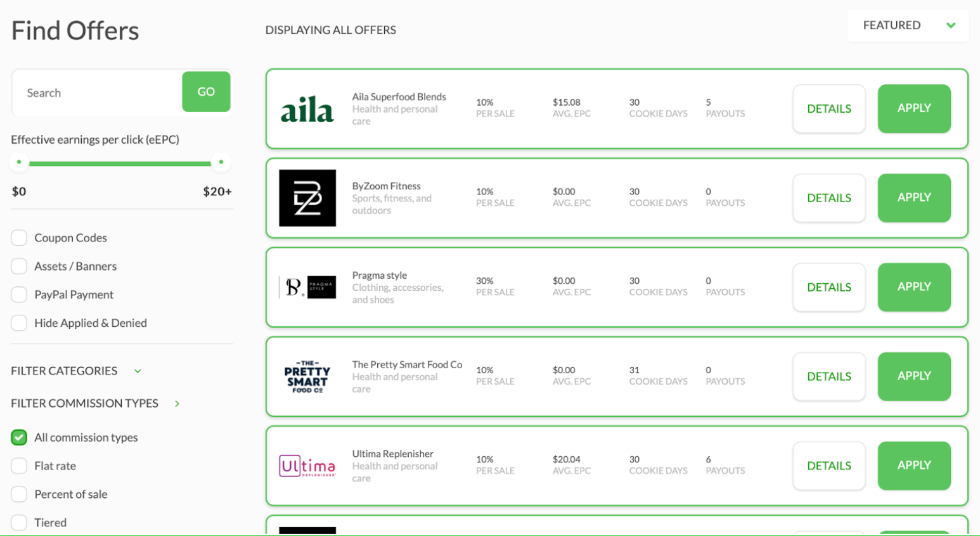Click the $20+ maximum eEPC label
Screen dimensions: 980x536
click(217, 191)
